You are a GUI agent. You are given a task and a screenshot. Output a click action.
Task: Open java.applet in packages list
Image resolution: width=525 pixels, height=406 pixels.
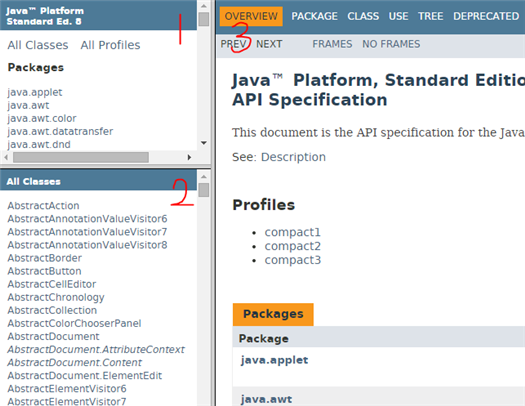[x=35, y=92]
